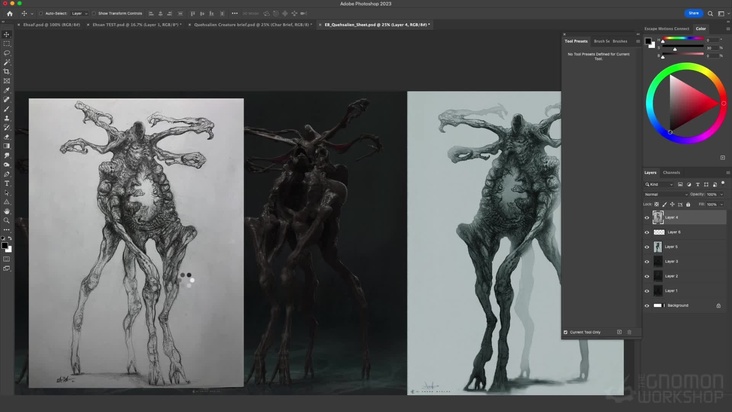The image size is (732, 412).
Task: Open the Brushes panel tab
Action: (x=619, y=41)
